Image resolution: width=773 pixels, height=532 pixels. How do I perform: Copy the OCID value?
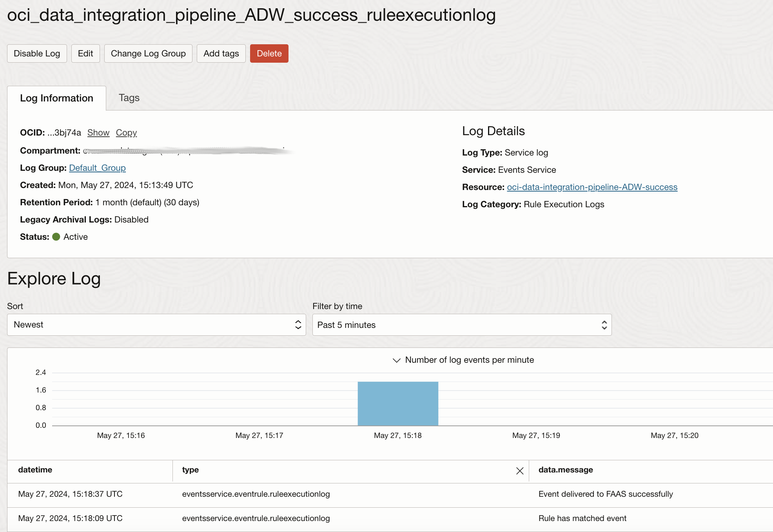pyautogui.click(x=126, y=132)
